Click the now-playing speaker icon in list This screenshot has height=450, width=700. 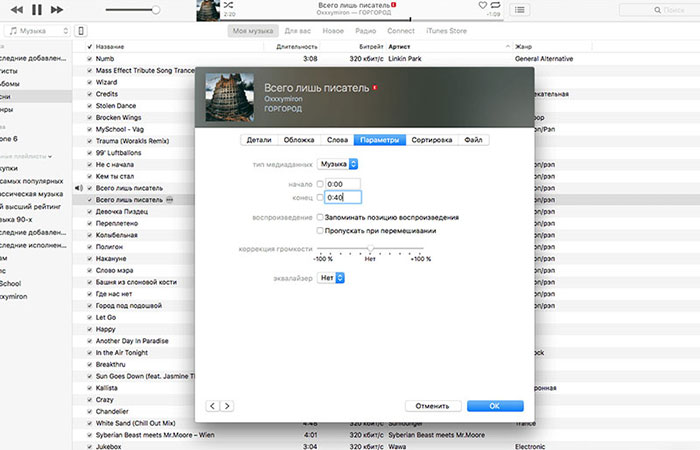(x=79, y=188)
